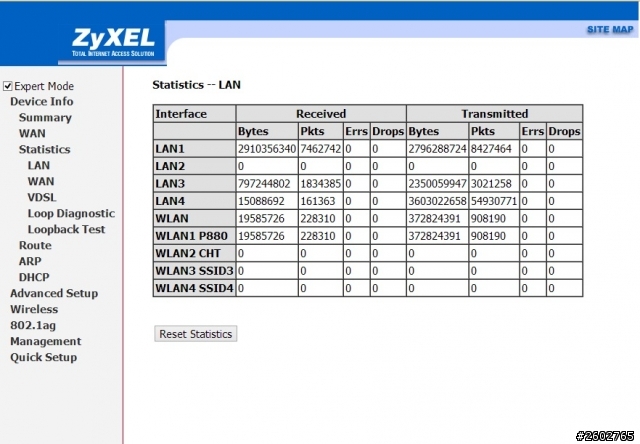Click the ZyXEL logo

click(x=113, y=42)
